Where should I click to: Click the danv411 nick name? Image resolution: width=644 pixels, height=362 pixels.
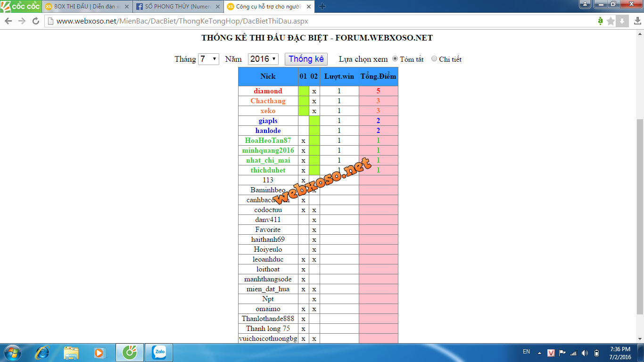click(268, 220)
